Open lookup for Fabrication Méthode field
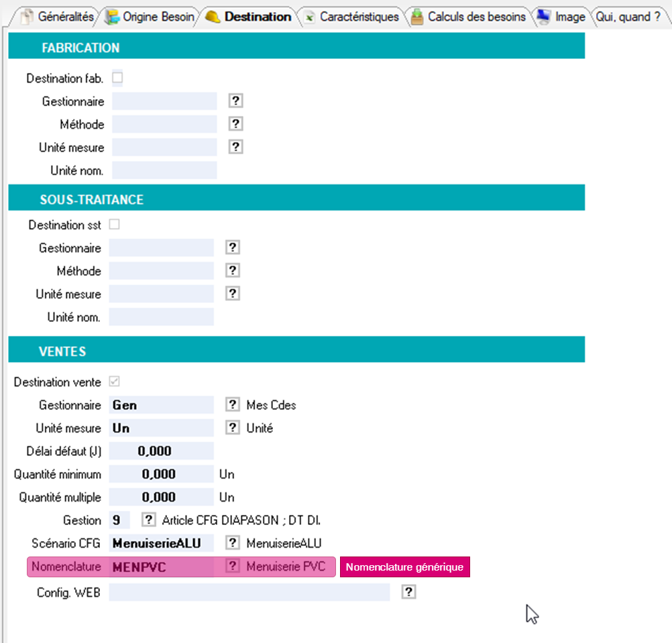The height and width of the screenshot is (643, 672). 235,124
